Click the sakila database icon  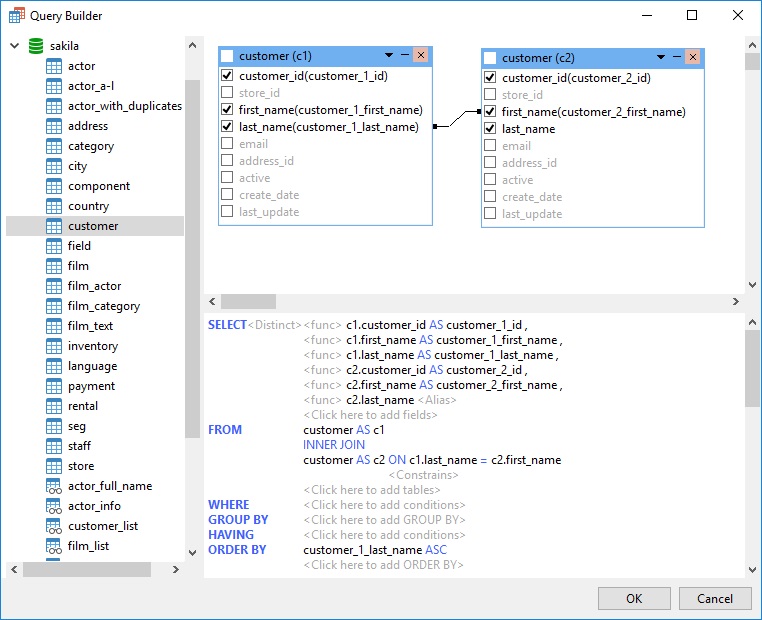36,46
